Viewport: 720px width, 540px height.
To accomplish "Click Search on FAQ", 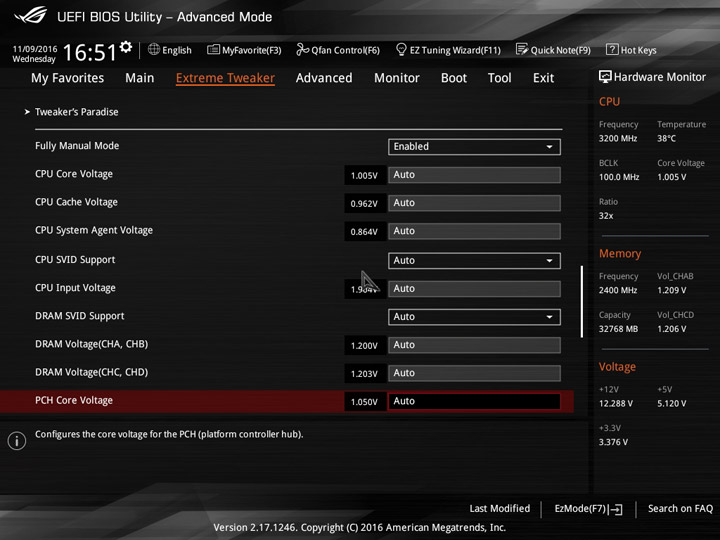I will 680,508.
